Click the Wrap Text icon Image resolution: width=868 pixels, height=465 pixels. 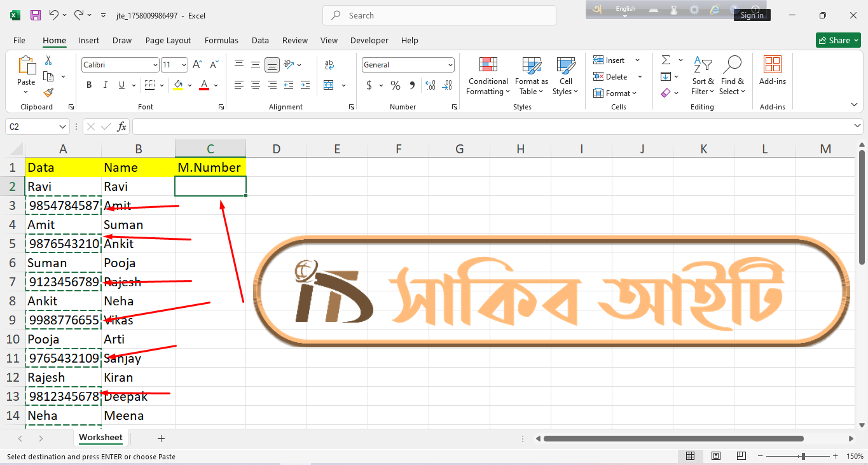329,65
